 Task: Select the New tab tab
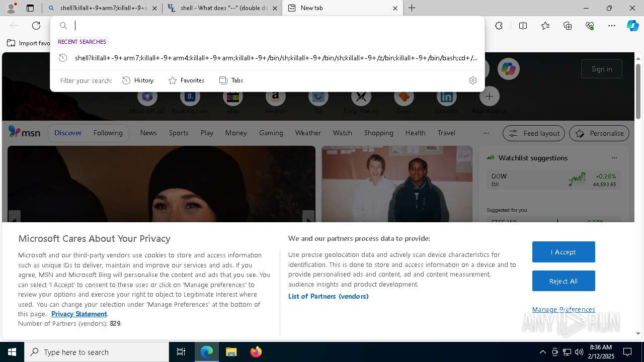342,8
